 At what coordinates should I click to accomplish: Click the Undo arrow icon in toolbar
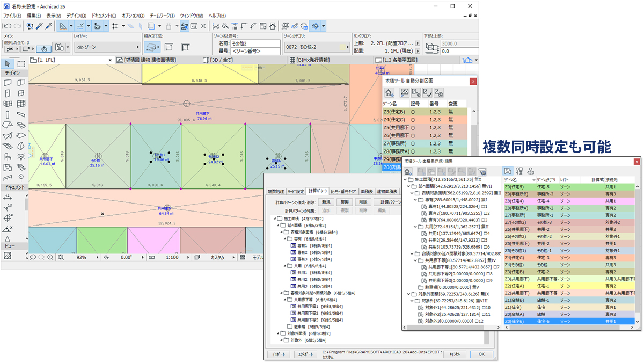click(8, 26)
